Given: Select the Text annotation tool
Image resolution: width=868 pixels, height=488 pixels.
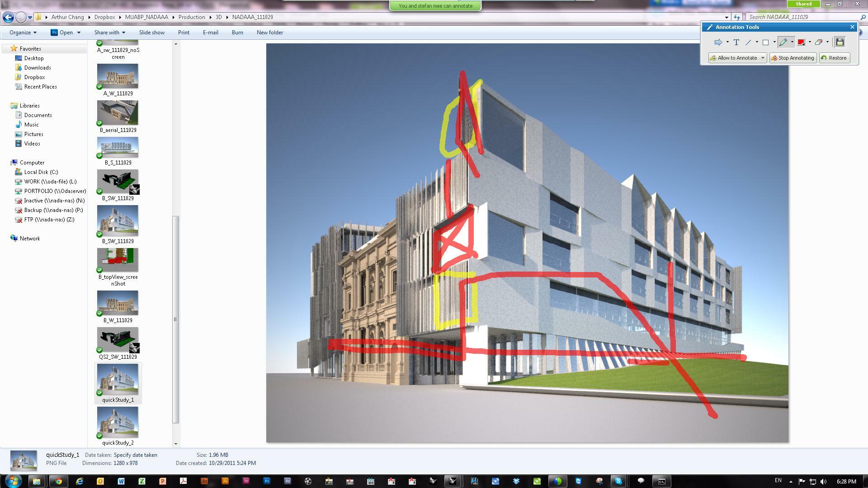Looking at the screenshot, I should [x=736, y=42].
